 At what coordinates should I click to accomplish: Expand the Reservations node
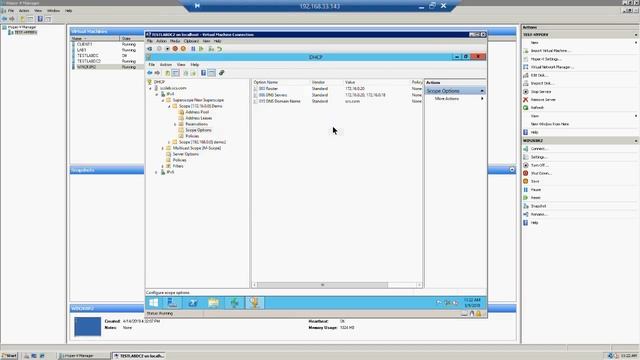(176, 124)
